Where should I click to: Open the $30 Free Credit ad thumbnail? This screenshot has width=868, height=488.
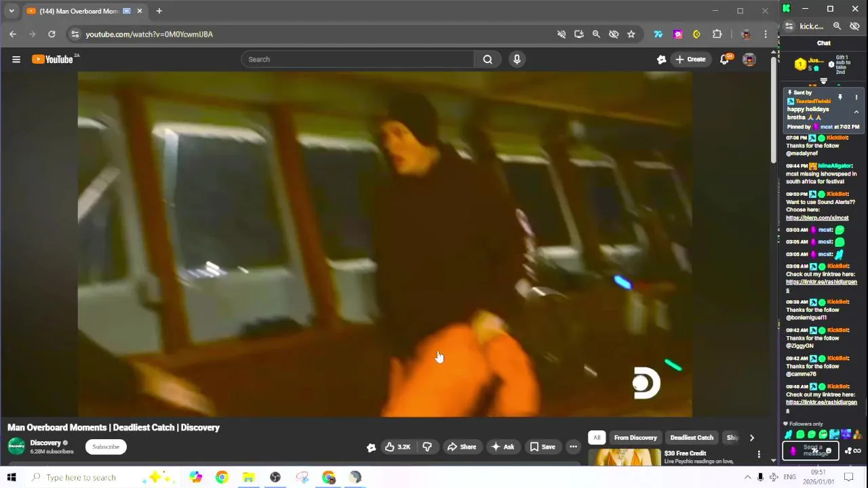pyautogui.click(x=624, y=457)
